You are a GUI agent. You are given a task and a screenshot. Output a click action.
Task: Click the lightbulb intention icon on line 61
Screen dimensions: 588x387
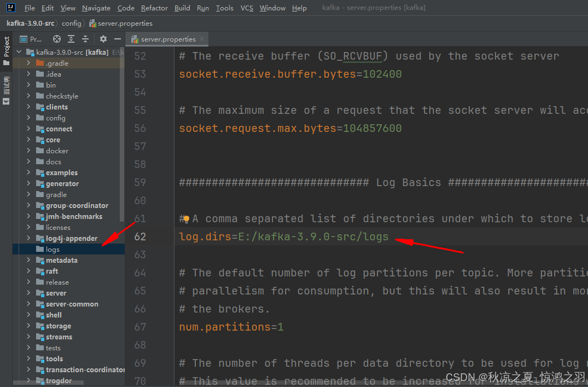click(x=186, y=219)
